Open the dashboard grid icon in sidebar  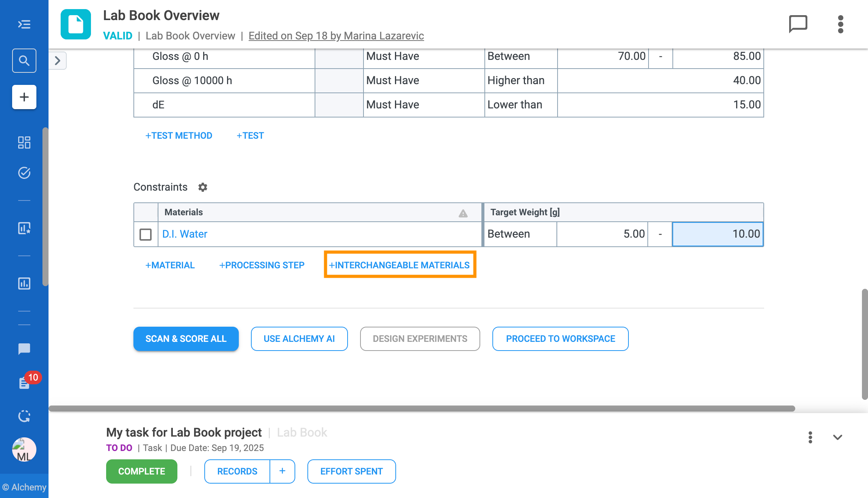[24, 143]
